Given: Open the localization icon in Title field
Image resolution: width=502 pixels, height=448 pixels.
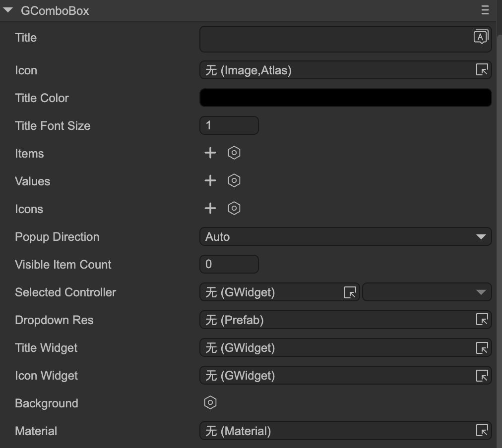Looking at the screenshot, I should 481,37.
